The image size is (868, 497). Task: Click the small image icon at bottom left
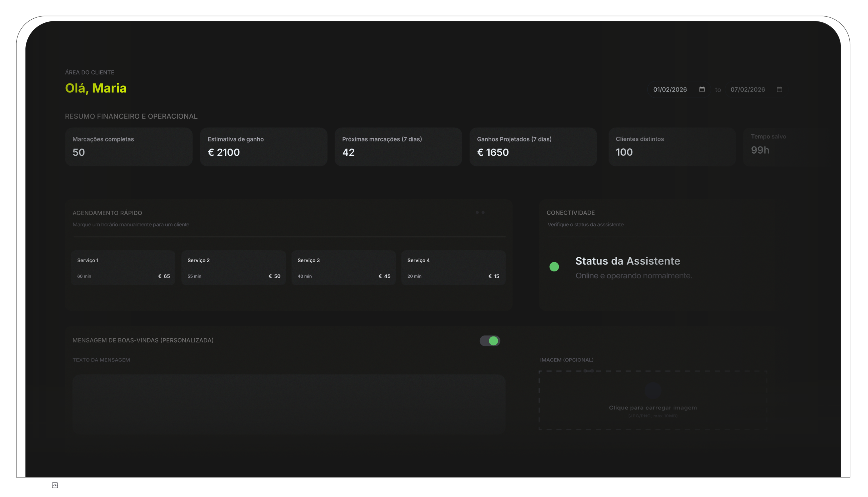55,485
